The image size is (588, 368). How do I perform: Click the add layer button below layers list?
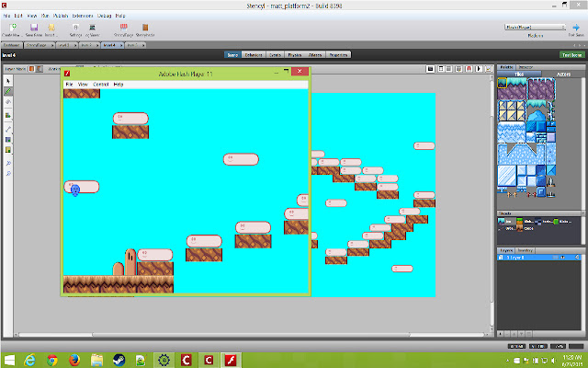(501, 333)
